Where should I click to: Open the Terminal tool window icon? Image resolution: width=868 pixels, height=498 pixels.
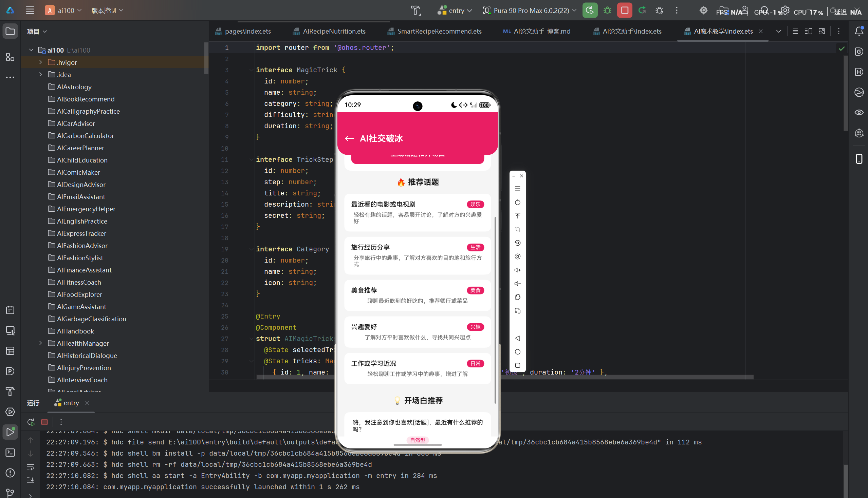10,453
